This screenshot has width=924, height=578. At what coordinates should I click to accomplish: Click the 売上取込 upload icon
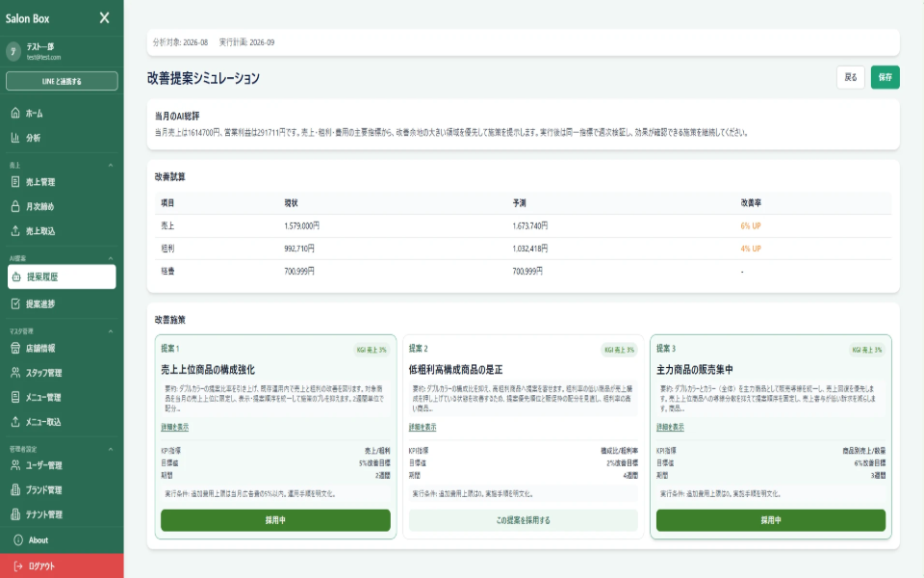[x=15, y=230]
